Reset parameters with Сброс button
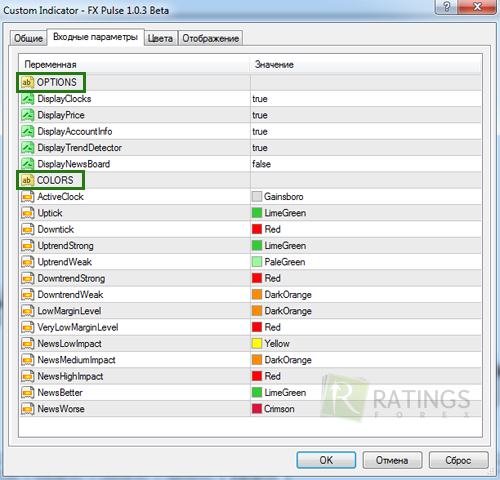 click(x=458, y=460)
